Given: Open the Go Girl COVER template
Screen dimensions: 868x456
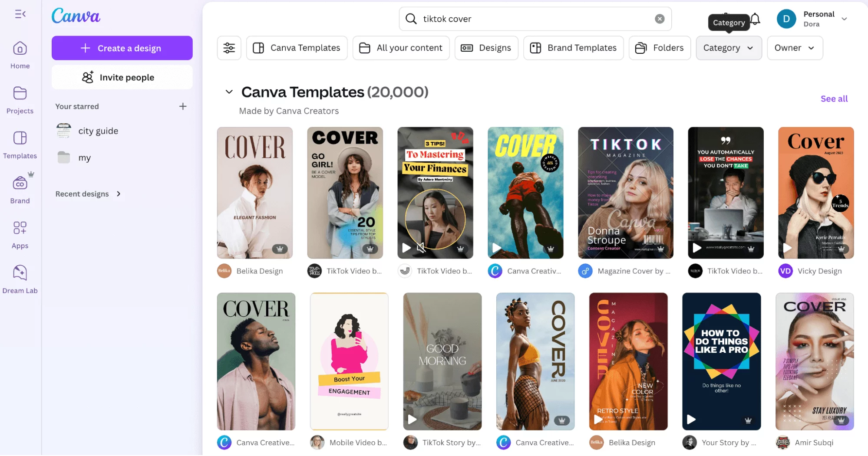Looking at the screenshot, I should 345,193.
